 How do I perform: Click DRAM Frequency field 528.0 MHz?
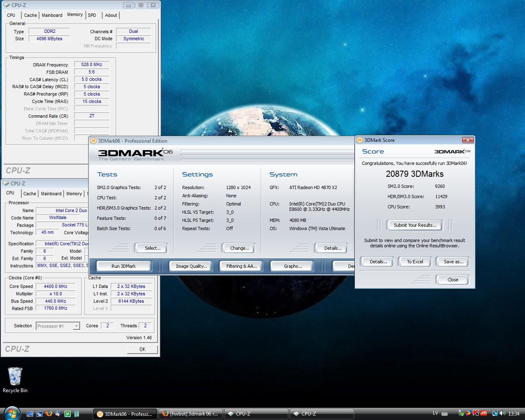click(91, 64)
